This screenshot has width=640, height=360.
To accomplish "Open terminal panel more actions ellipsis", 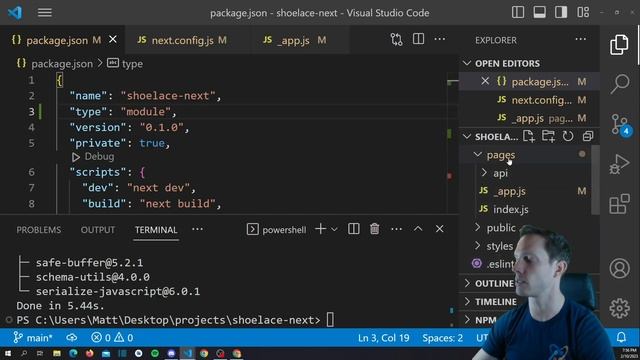I will tap(396, 229).
